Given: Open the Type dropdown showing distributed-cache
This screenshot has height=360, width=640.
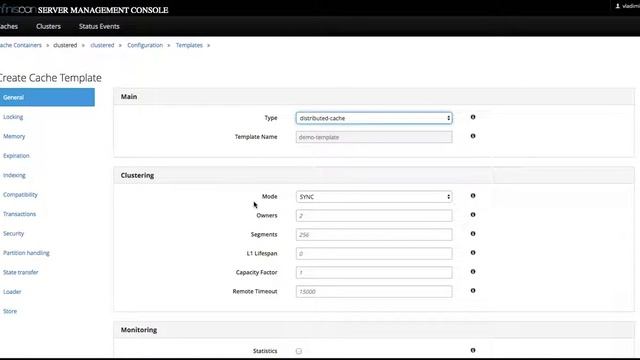Looking at the screenshot, I should tap(374, 118).
